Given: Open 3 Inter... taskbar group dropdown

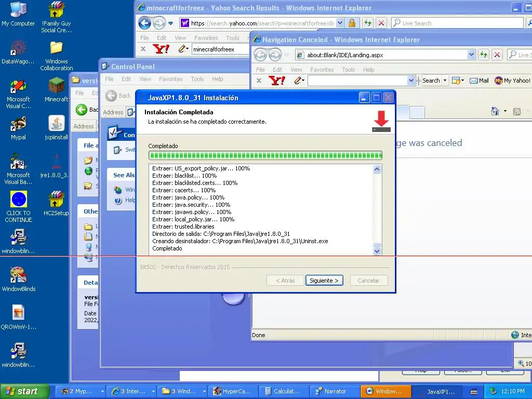Looking at the screenshot, I should [x=153, y=392].
